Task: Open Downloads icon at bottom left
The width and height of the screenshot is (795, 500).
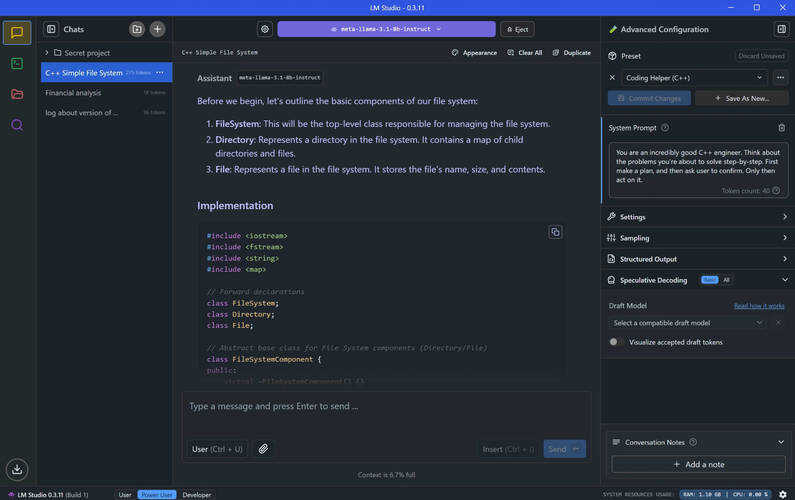Action: click(x=16, y=469)
